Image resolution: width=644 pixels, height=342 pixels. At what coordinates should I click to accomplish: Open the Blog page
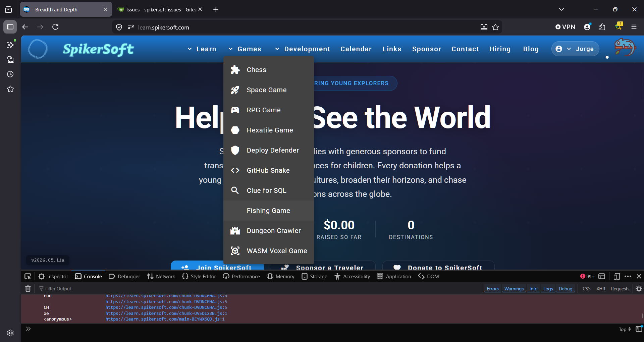click(531, 49)
